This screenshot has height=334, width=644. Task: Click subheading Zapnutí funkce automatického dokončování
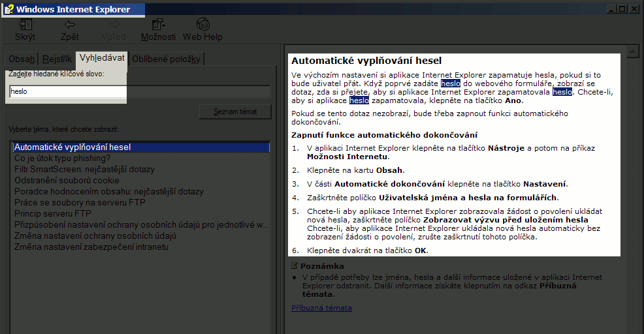[x=385, y=135]
